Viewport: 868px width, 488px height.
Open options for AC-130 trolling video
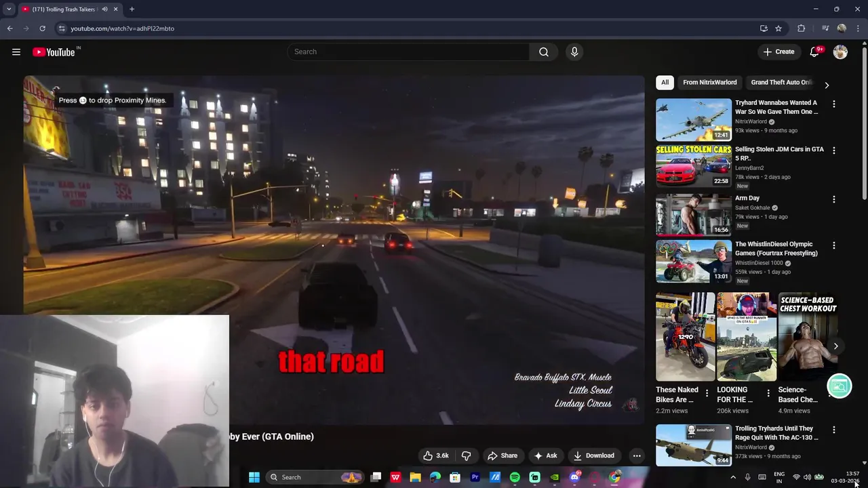click(834, 430)
